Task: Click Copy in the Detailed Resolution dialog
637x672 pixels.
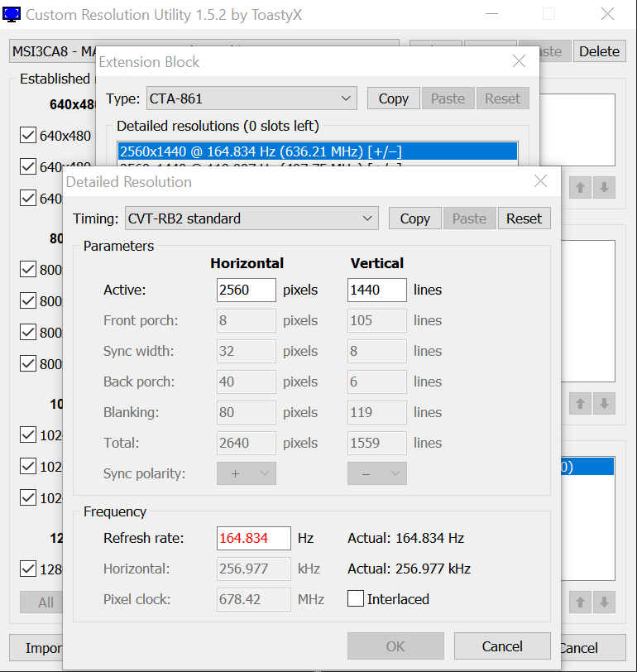Action: tap(414, 218)
